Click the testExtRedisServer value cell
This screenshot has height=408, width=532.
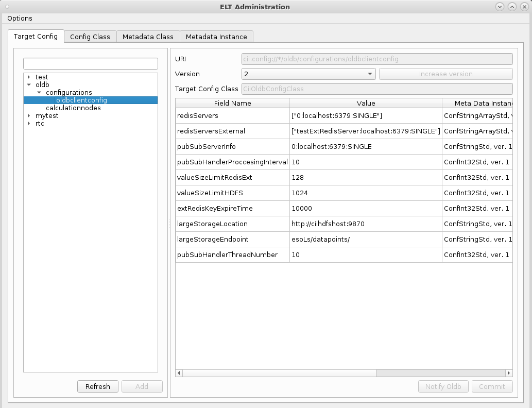(366, 131)
